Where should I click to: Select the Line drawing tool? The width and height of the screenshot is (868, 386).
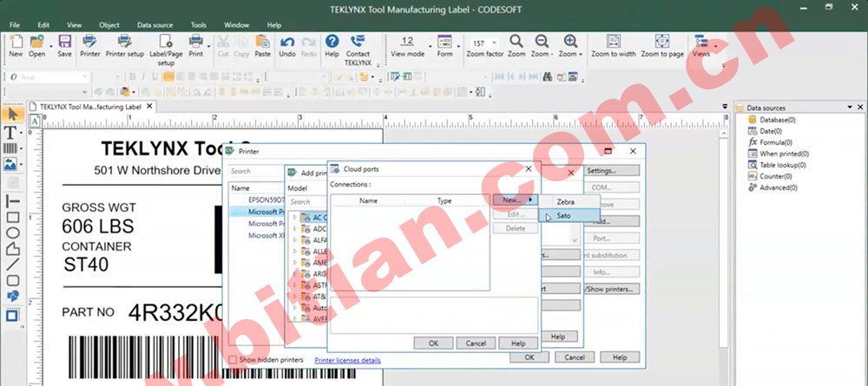pyautogui.click(x=13, y=265)
